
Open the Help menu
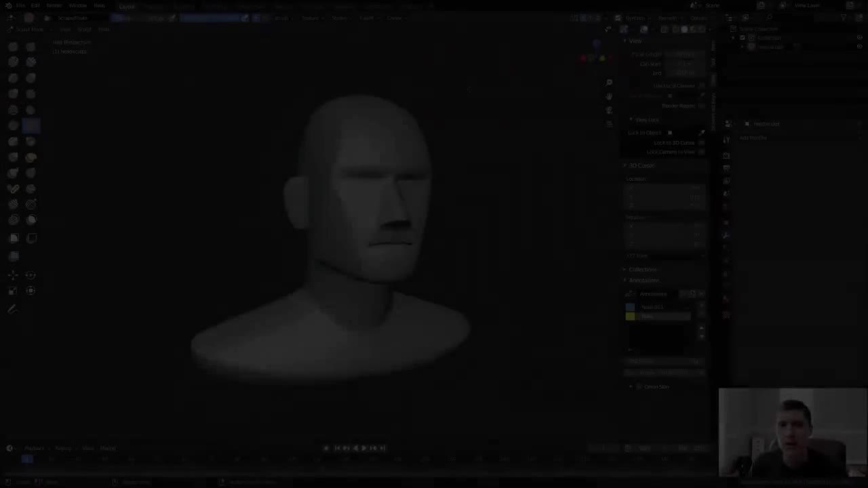(100, 5)
